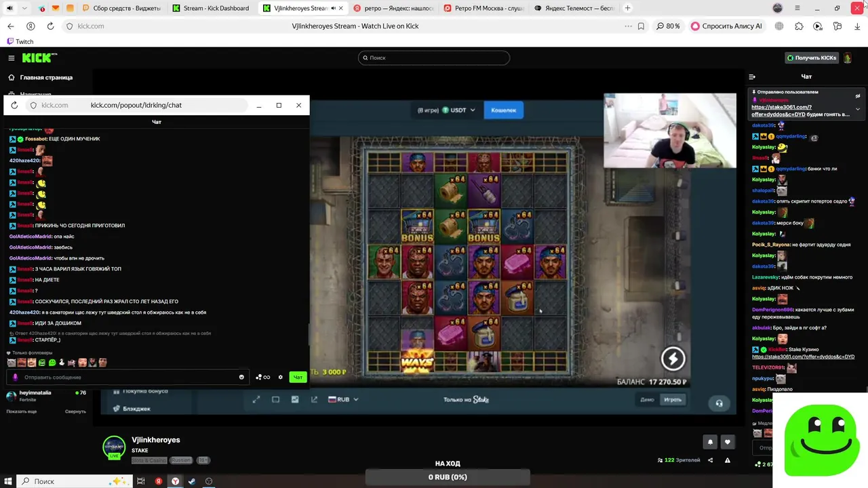This screenshot has width=868, height=488.
Task: Switch to the Ретро FM Москва tab
Action: point(484,8)
